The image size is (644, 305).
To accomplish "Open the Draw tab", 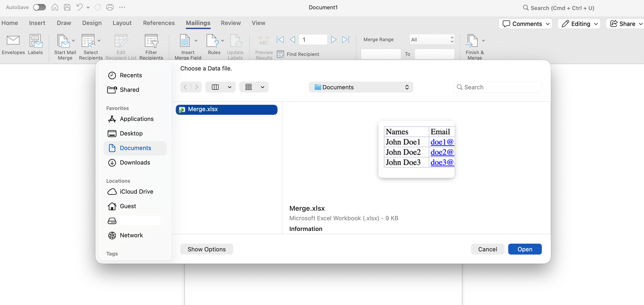I will (64, 23).
